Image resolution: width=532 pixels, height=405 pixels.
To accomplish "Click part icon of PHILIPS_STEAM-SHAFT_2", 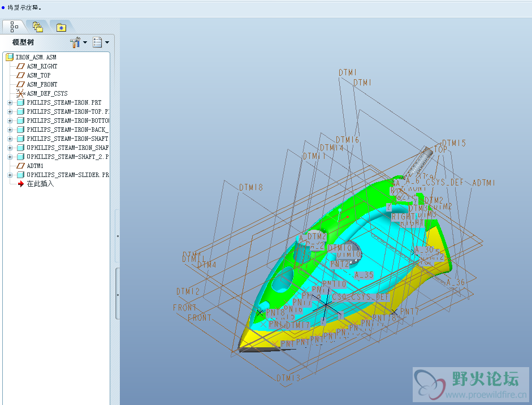I will pos(21,157).
